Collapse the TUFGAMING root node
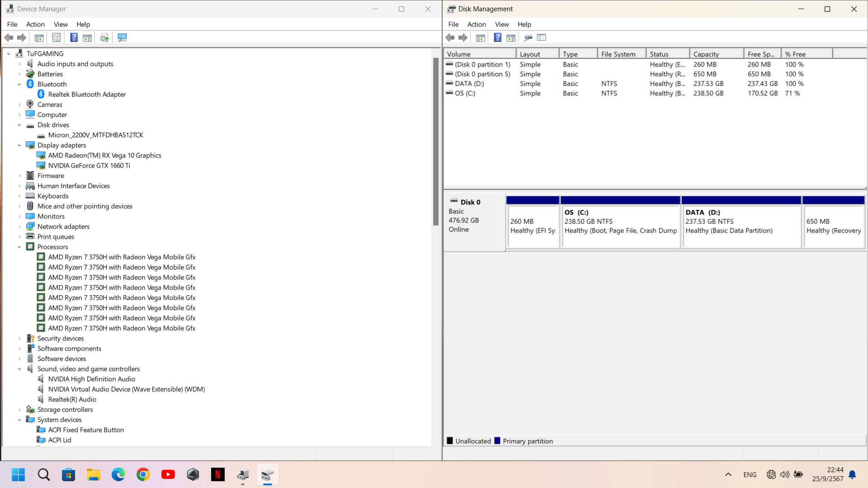868x488 pixels. (x=9, y=53)
